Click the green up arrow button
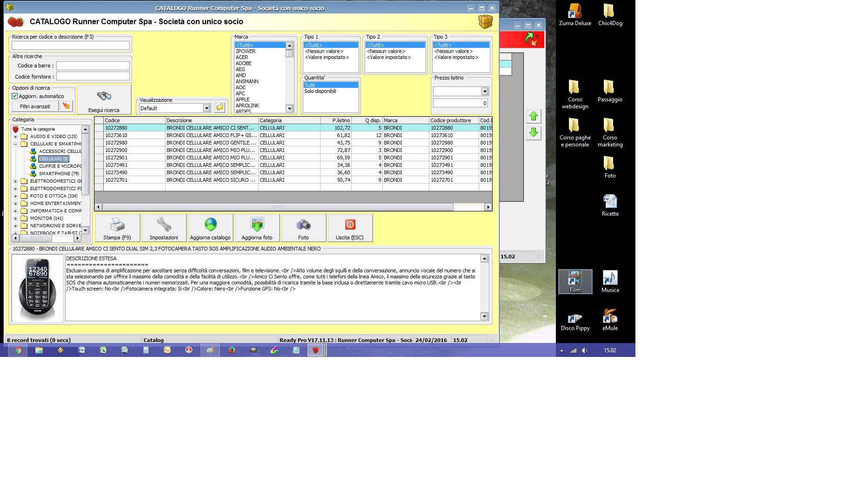This screenshot has height=488, width=868. [x=534, y=116]
